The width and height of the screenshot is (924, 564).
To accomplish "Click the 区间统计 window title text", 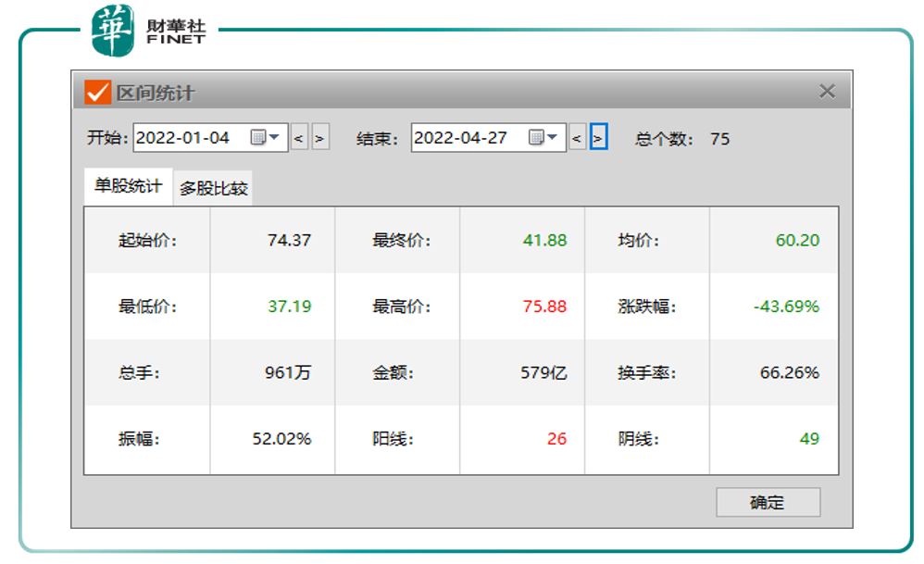I will pyautogui.click(x=155, y=93).
